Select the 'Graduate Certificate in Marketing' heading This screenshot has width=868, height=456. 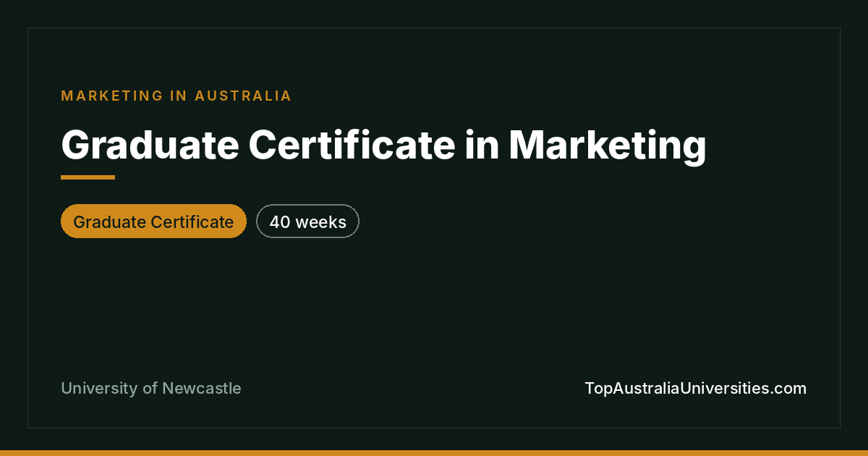pyautogui.click(x=383, y=145)
